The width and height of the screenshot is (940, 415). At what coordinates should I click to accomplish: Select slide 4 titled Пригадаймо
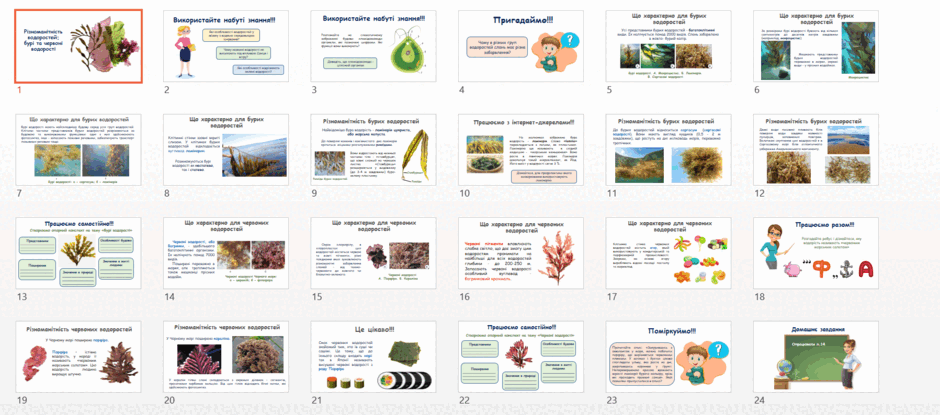(520, 46)
